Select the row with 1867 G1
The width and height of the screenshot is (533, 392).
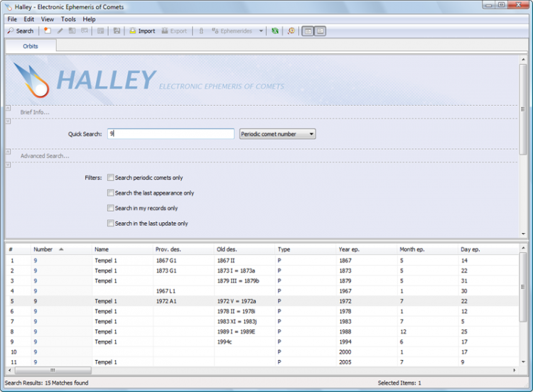(x=262, y=261)
